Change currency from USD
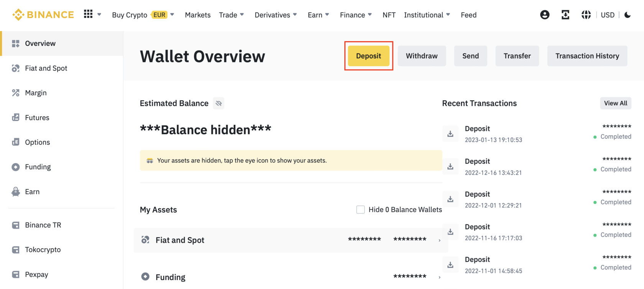644x289 pixels. [608, 15]
